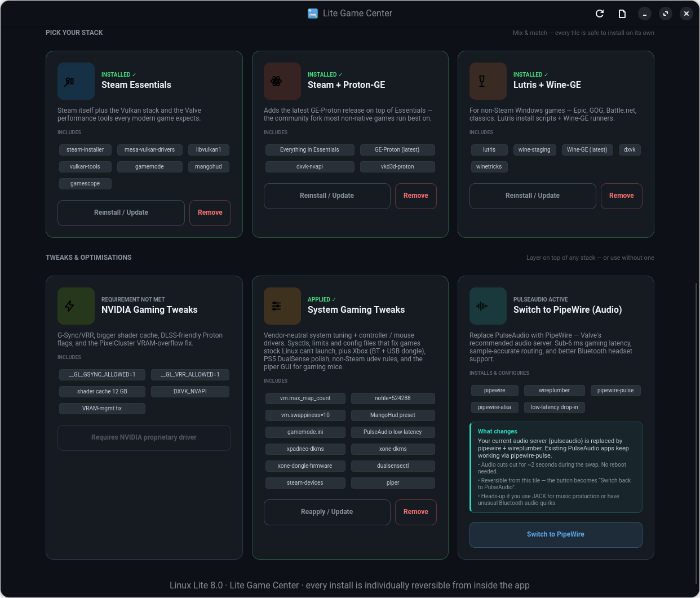This screenshot has width=700, height=598.
Task: Click the System Gaming Tweaks sliders icon
Action: point(282,306)
